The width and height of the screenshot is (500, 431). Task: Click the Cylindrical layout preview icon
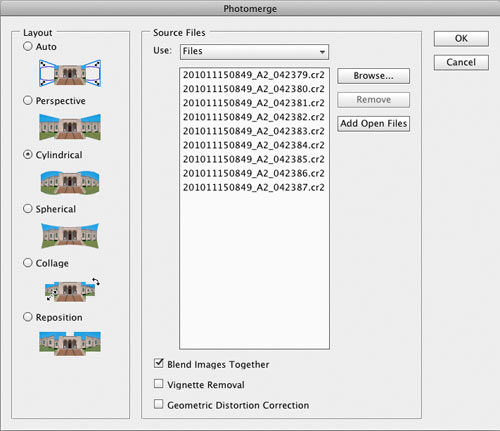(70, 182)
